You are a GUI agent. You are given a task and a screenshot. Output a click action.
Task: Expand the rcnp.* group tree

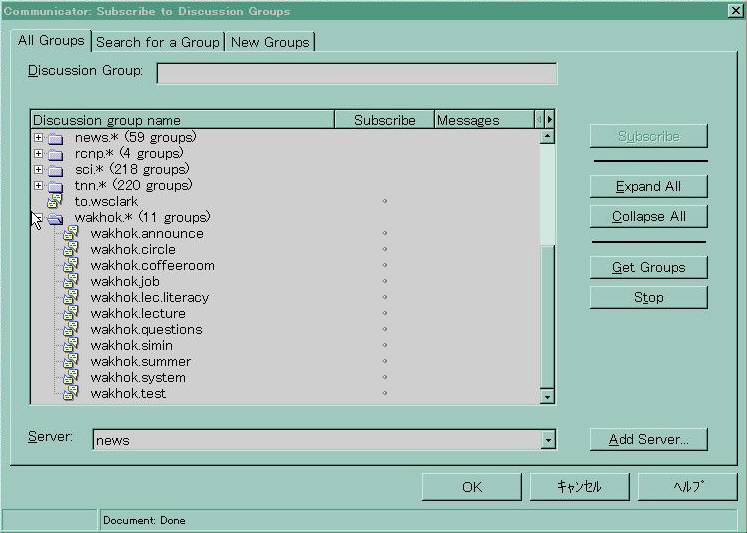(x=38, y=154)
